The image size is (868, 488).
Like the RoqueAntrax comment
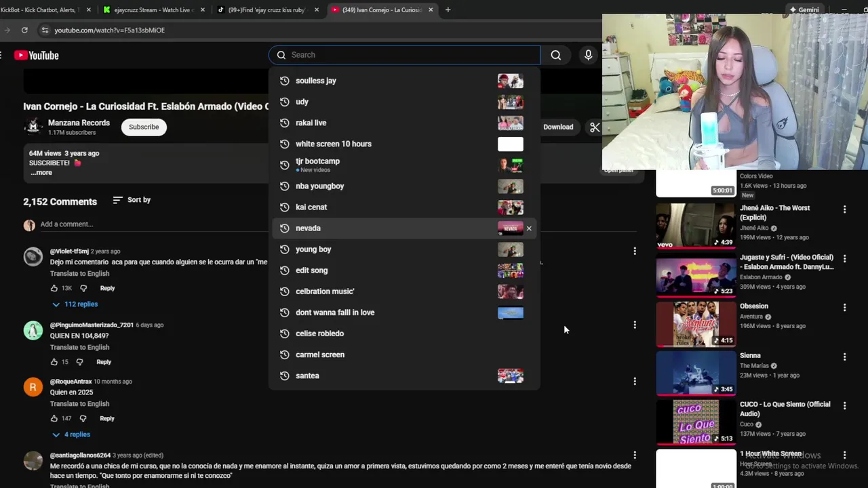pyautogui.click(x=54, y=418)
